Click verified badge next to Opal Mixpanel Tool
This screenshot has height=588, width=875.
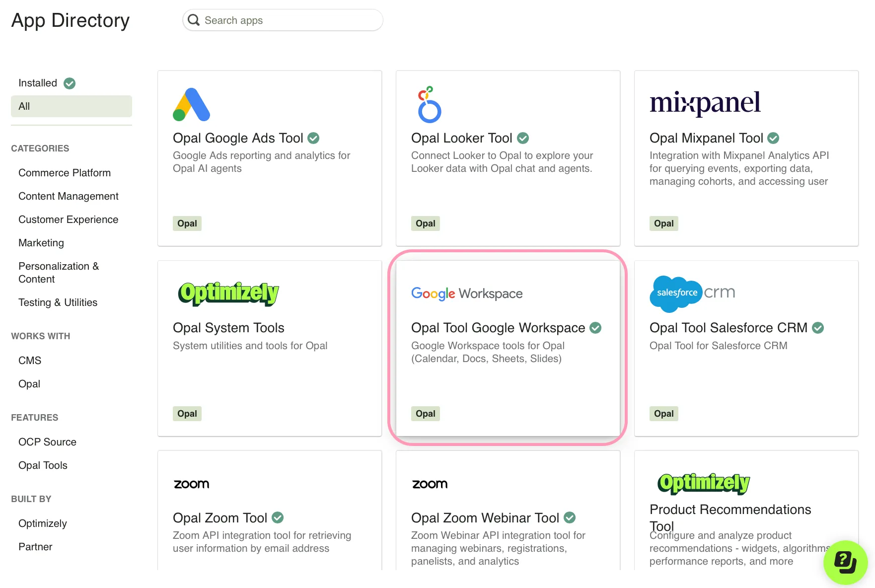click(x=773, y=138)
